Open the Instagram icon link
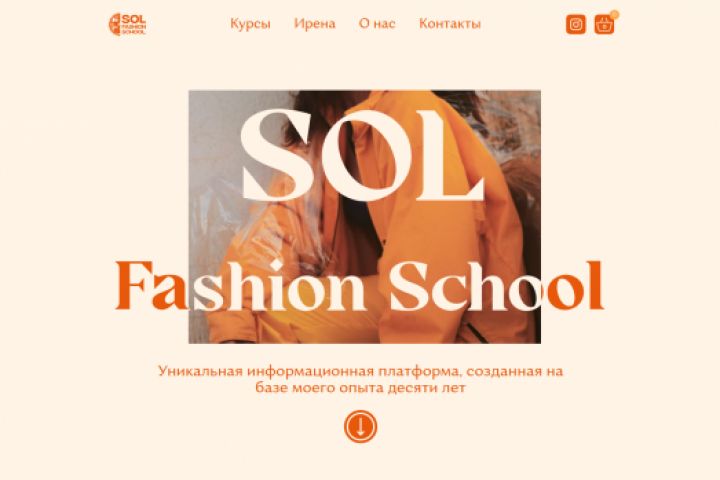The height and width of the screenshot is (480, 720). pos(576,24)
